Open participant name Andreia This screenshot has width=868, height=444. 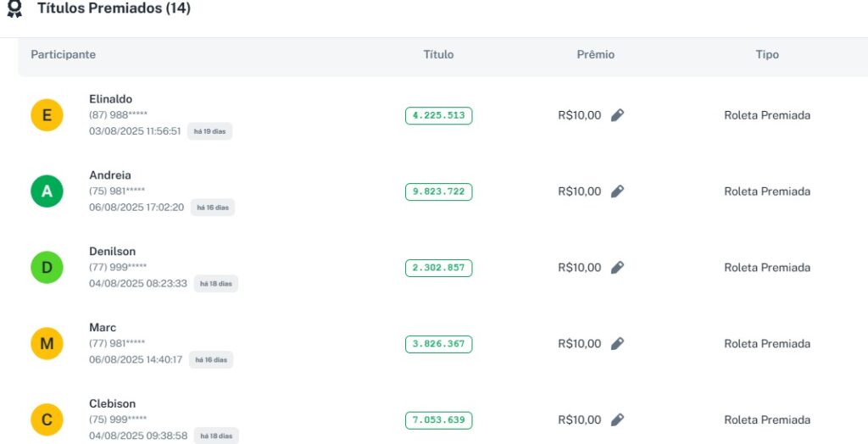110,175
